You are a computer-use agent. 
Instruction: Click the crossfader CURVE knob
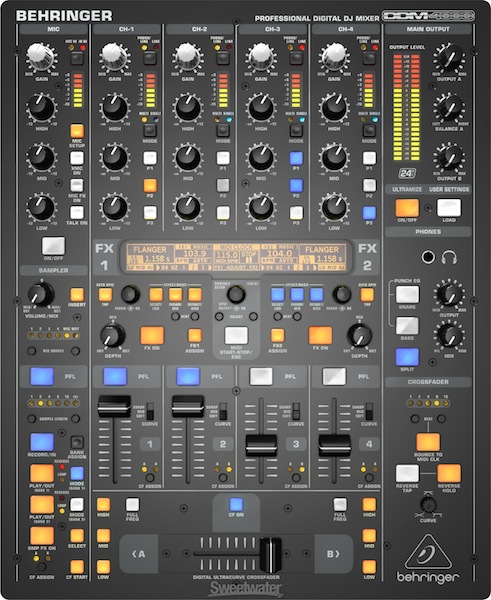tap(428, 505)
